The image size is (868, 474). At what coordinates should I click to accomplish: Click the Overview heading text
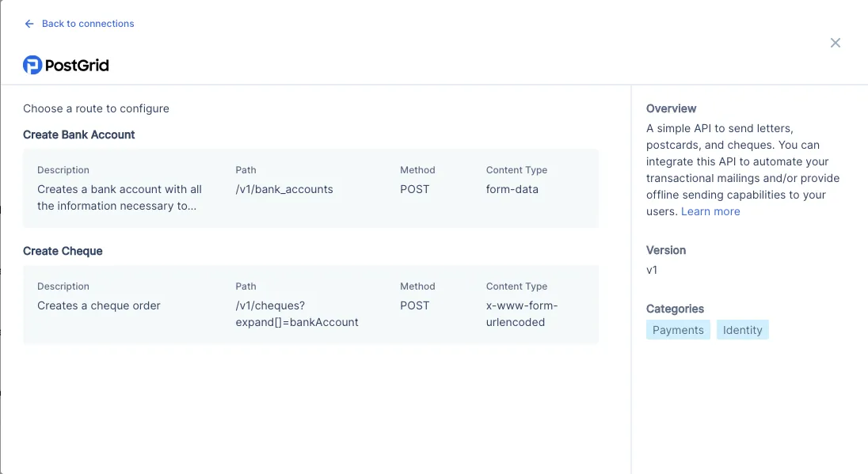pyautogui.click(x=671, y=108)
